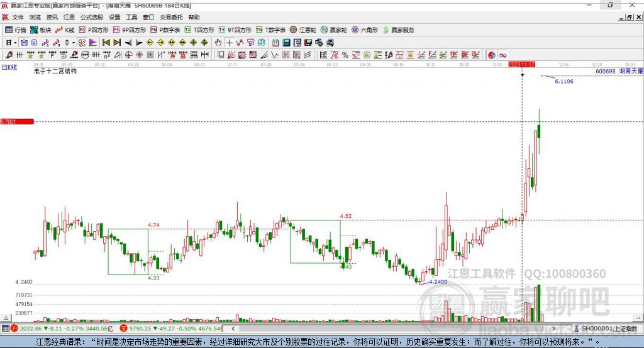Select the hand pan tool
This screenshot has height=348, width=644.
(x=218, y=43)
